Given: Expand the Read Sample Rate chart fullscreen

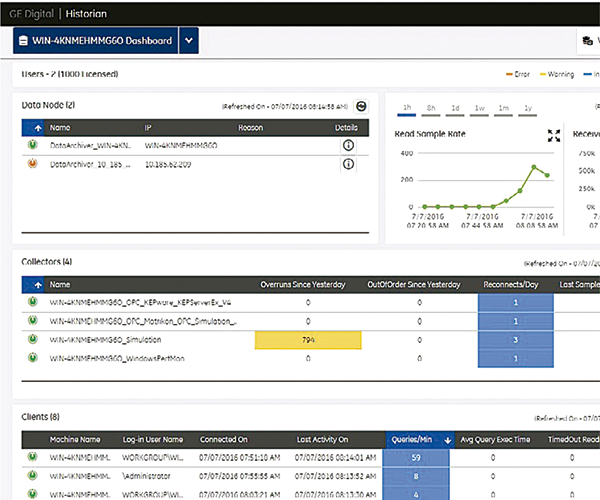Looking at the screenshot, I should (x=554, y=135).
